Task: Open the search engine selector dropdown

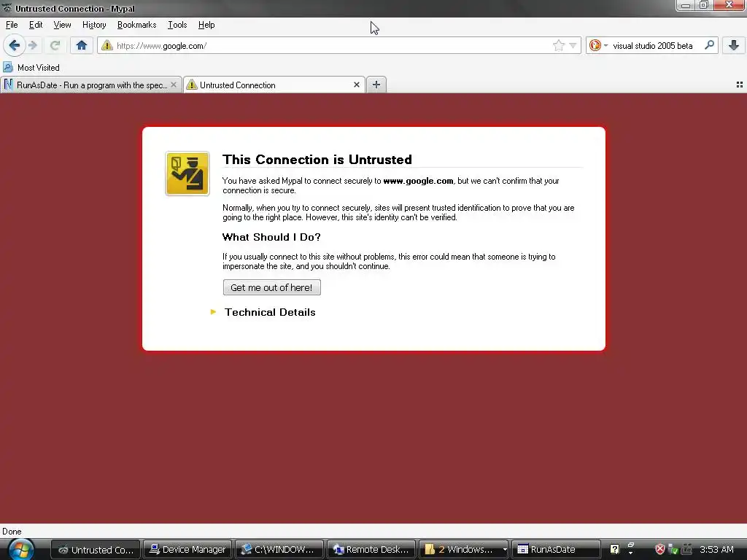Action: pyautogui.click(x=598, y=45)
